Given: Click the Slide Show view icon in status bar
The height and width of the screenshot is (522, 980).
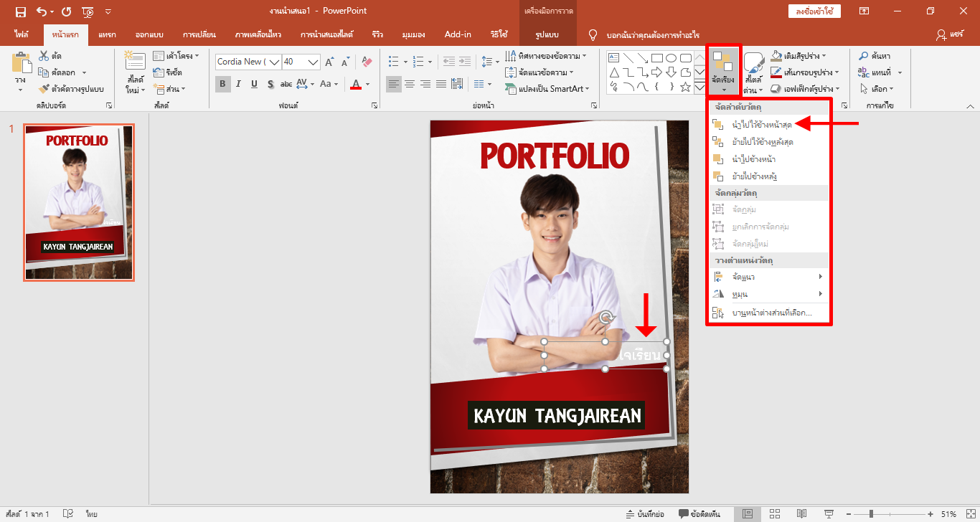Looking at the screenshot, I should click(829, 514).
